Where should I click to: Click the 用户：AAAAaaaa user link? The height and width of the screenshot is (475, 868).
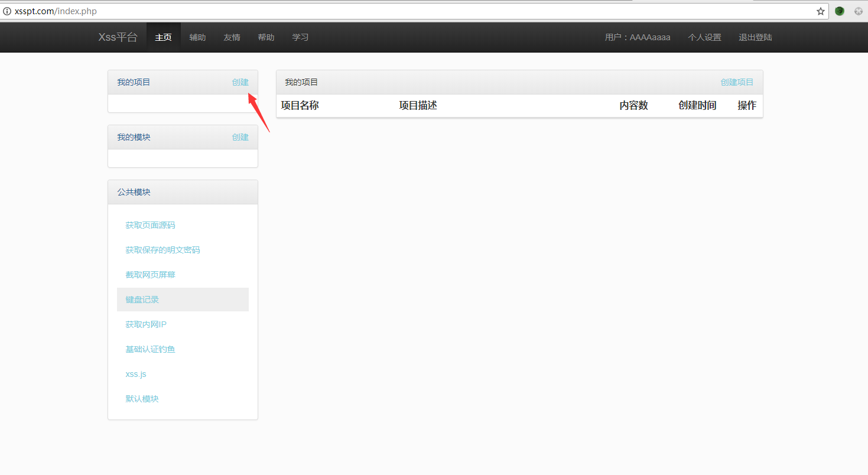click(638, 37)
